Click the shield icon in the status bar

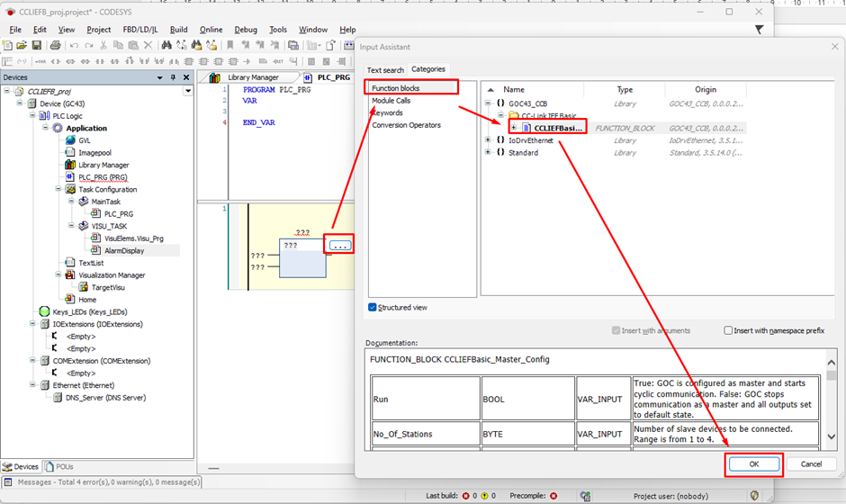click(x=754, y=495)
